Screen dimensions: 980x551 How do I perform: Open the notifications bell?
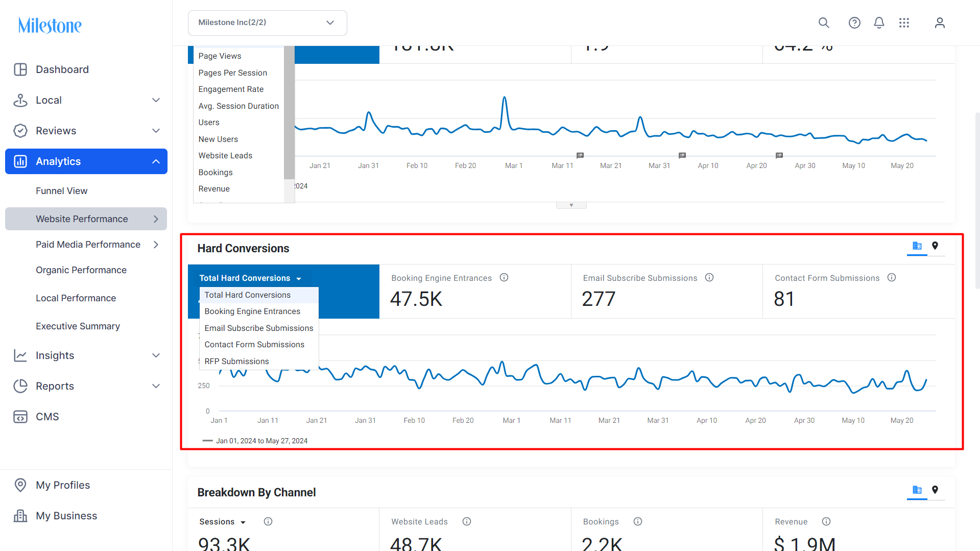(x=879, y=22)
